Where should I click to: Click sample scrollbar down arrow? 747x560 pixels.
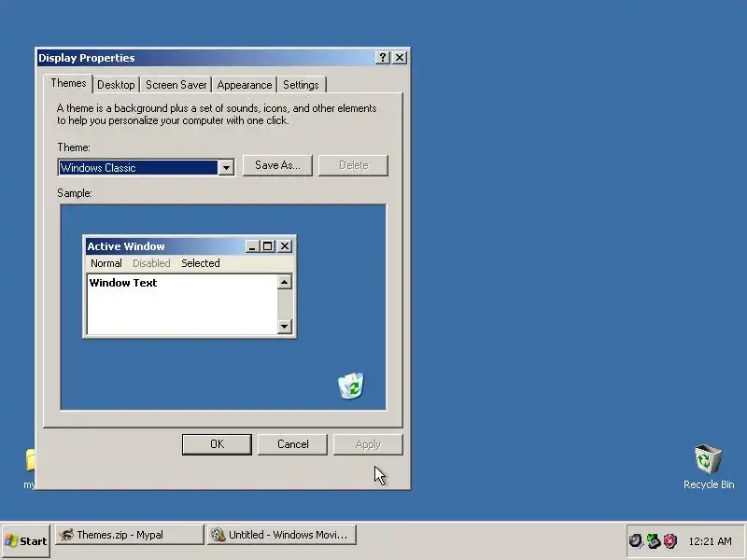point(285,326)
